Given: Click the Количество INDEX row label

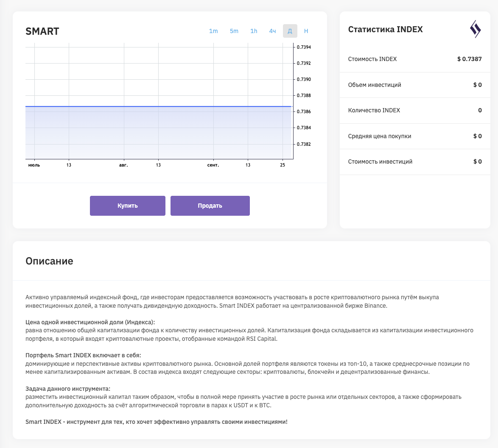Looking at the screenshot, I should click(x=374, y=110).
